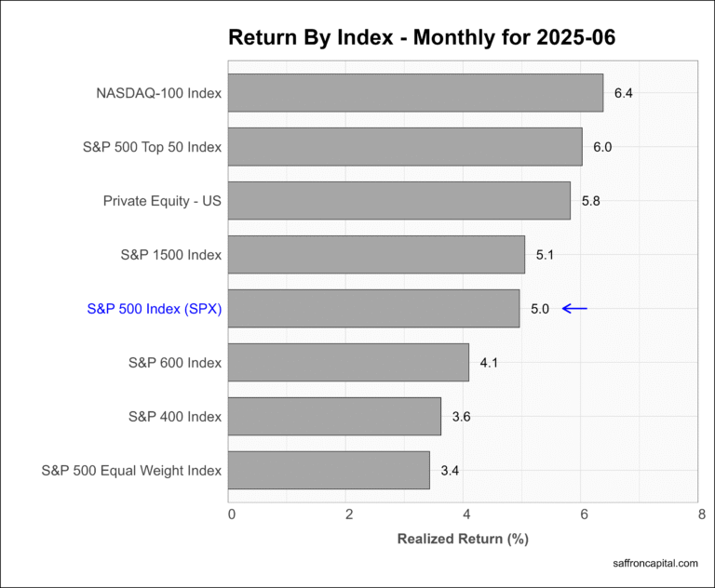Screen dimensions: 715x588
Task: Select the S&P 500 Equal Weight Index bar
Action: click(x=329, y=470)
